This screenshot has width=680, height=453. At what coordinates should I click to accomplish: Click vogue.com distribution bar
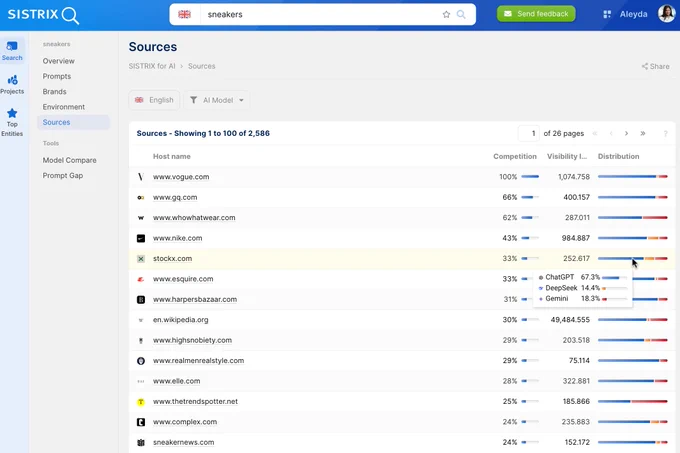pyautogui.click(x=632, y=177)
